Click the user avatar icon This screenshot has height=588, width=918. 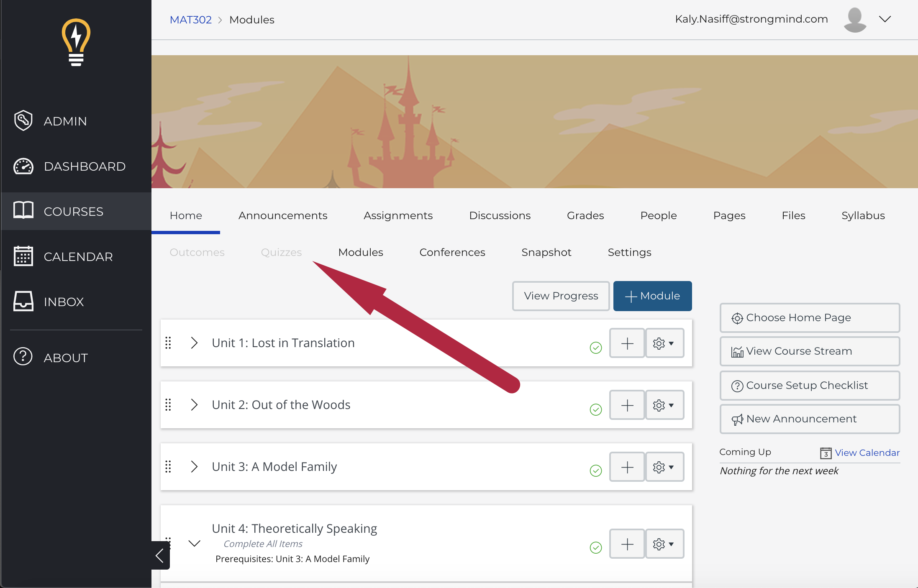tap(855, 20)
